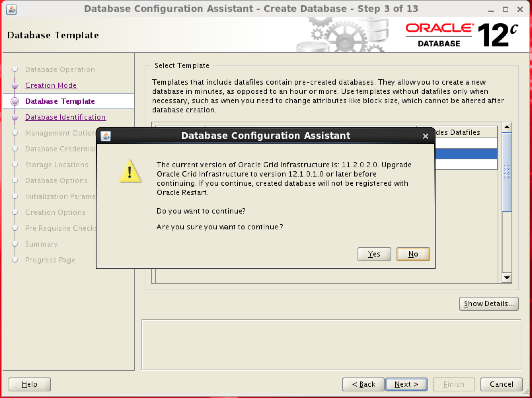Viewport: 532px width, 398px height.
Task: Click No in the warning dialog
Action: 413,254
